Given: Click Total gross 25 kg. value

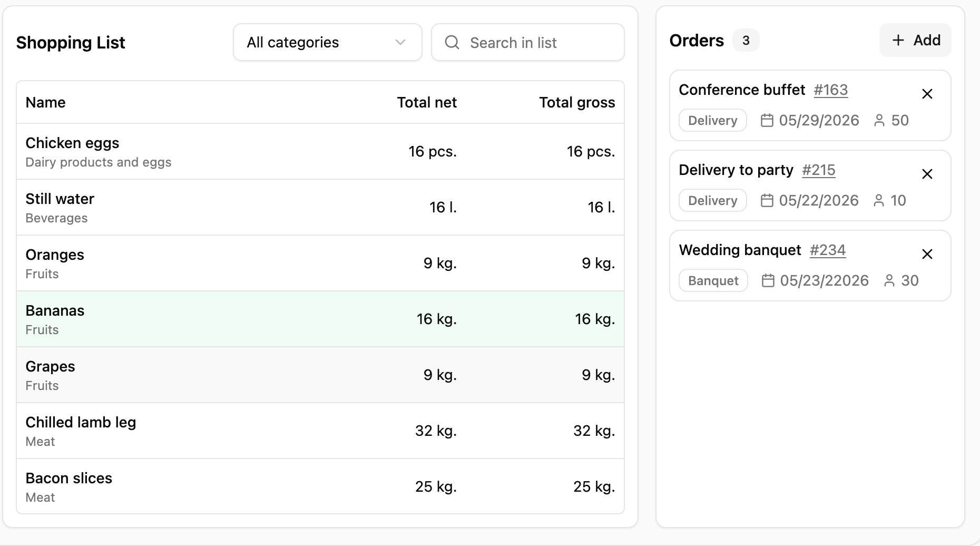Looking at the screenshot, I should 594,486.
